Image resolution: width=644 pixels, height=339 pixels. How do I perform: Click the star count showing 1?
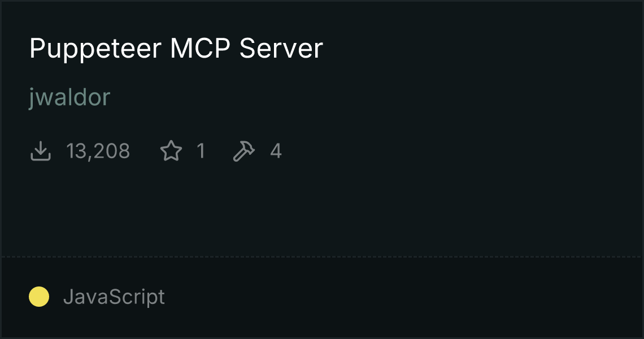coord(201,151)
